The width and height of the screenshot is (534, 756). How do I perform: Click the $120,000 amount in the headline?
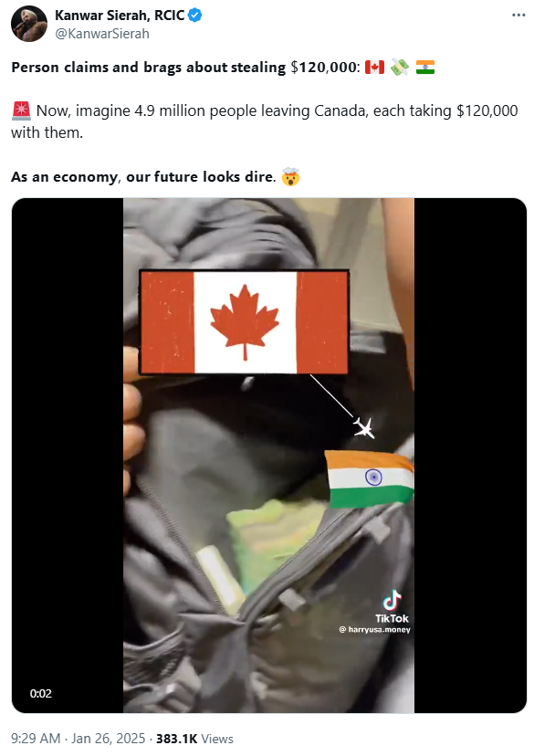(x=323, y=67)
